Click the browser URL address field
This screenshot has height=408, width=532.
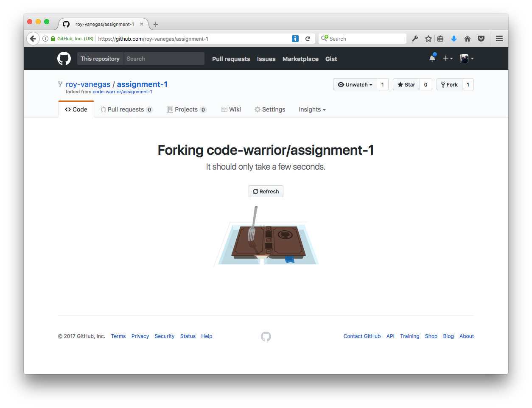click(x=194, y=39)
